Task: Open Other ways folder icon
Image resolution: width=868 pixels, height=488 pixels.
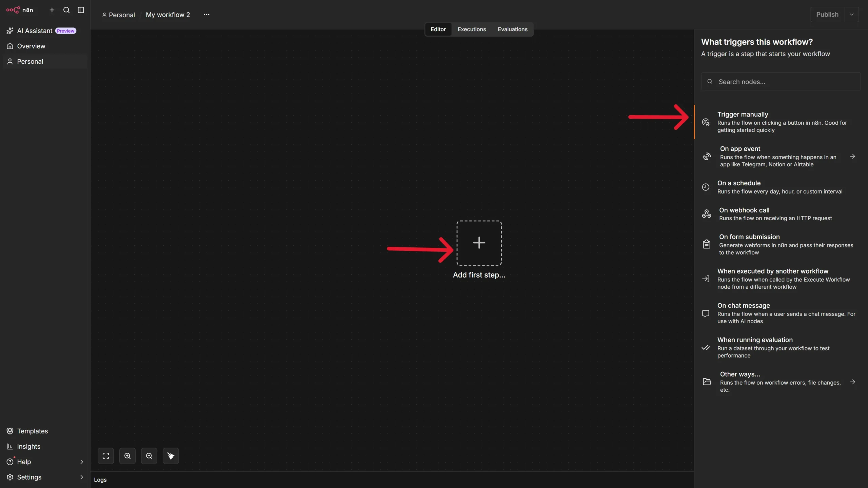Action: pos(707,382)
